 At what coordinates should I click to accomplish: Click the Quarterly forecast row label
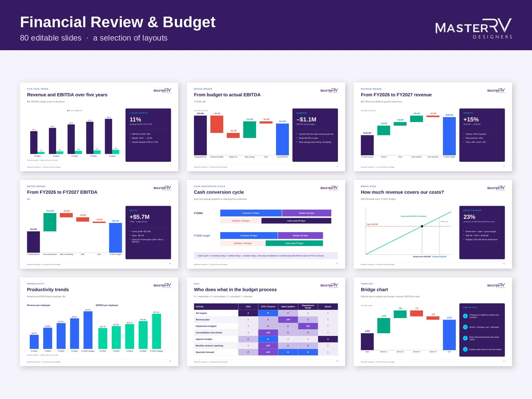[216, 352]
